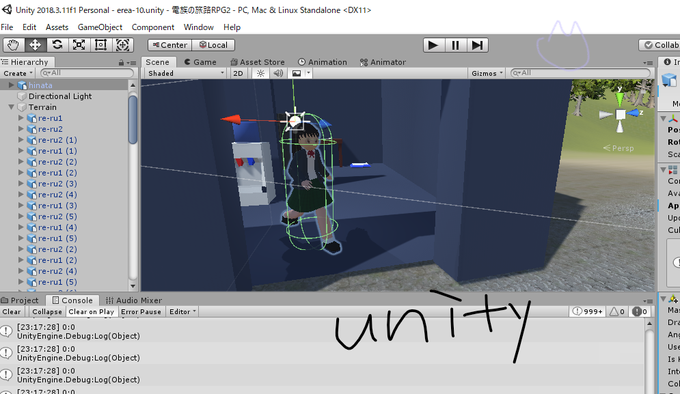
Task: Toggle Error Pause
Action: (141, 312)
